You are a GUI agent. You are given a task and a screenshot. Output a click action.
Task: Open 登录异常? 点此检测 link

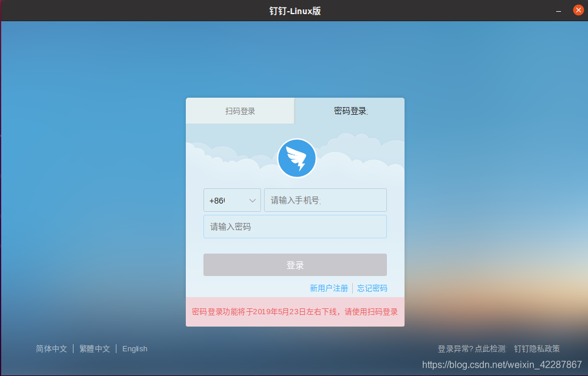[472, 349]
